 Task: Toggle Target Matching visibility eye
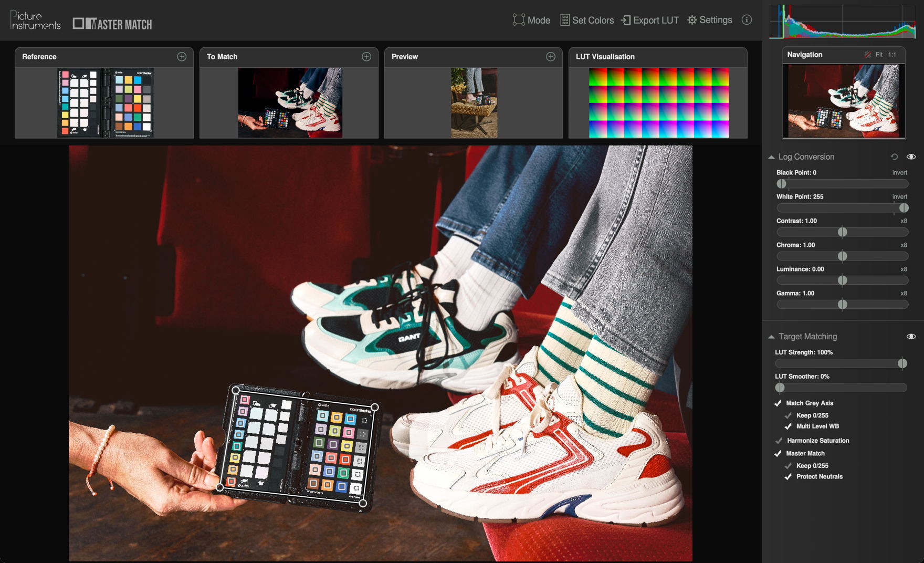coord(911,337)
